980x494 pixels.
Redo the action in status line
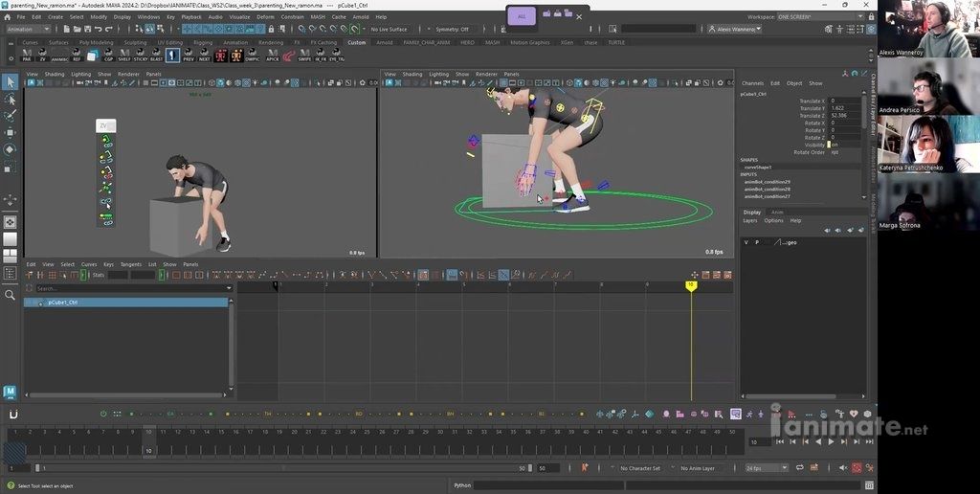109,29
